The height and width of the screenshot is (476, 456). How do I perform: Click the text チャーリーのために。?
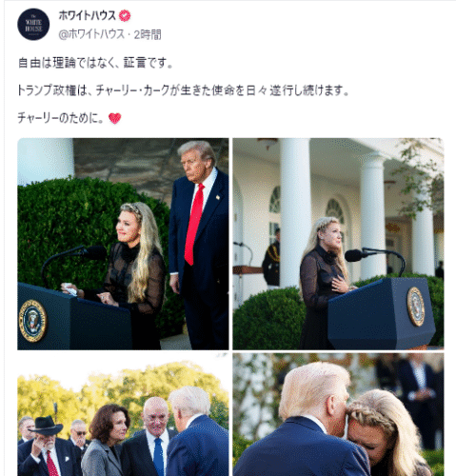pos(61,118)
